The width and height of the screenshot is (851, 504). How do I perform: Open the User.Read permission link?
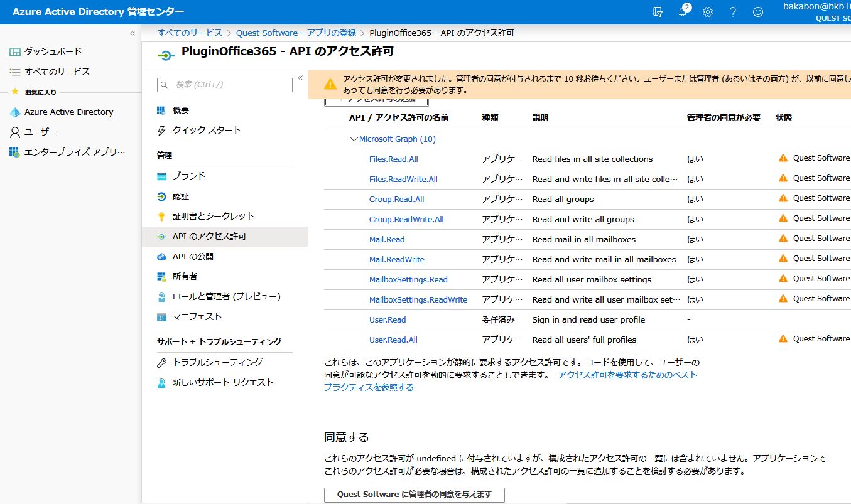tap(388, 320)
